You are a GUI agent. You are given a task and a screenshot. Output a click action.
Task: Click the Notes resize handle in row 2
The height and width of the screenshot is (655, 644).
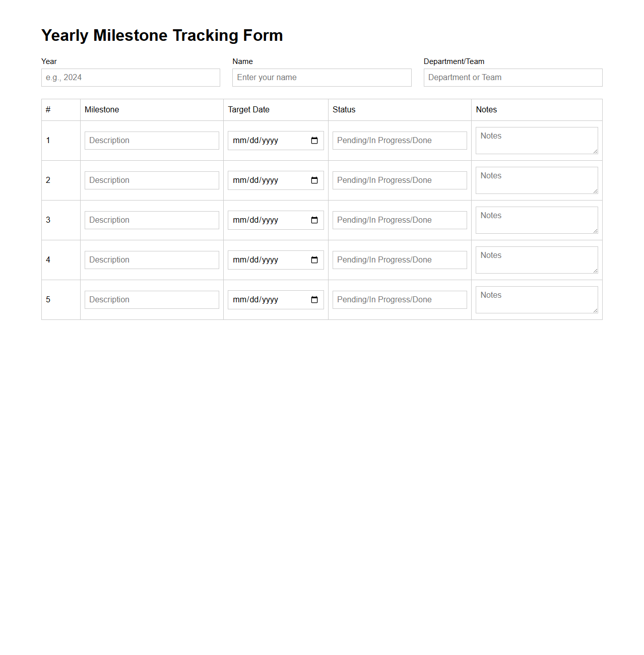(x=596, y=192)
